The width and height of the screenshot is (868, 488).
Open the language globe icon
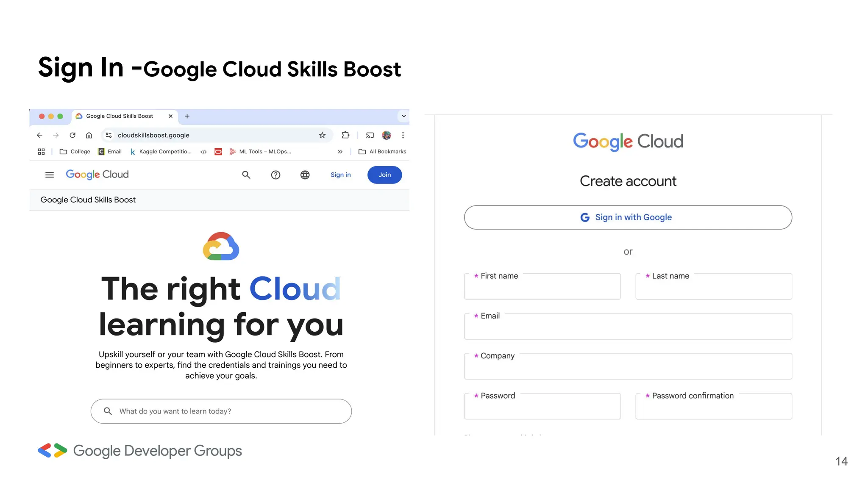(305, 175)
